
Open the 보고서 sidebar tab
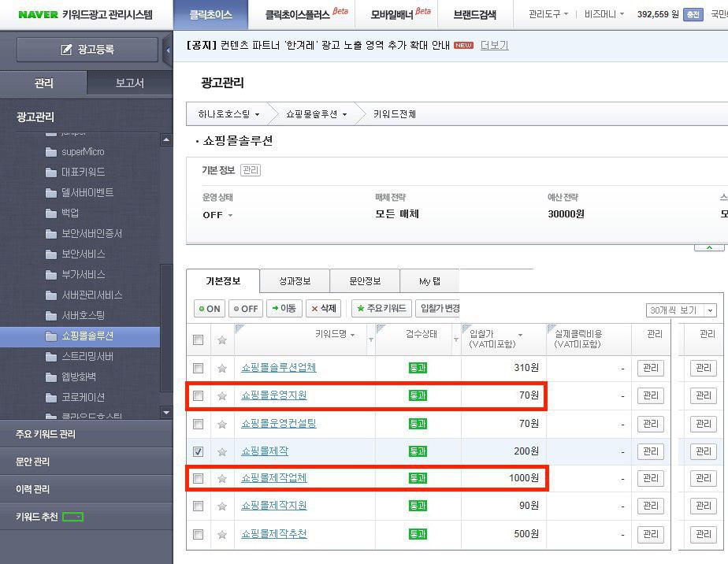pyautogui.click(x=129, y=83)
